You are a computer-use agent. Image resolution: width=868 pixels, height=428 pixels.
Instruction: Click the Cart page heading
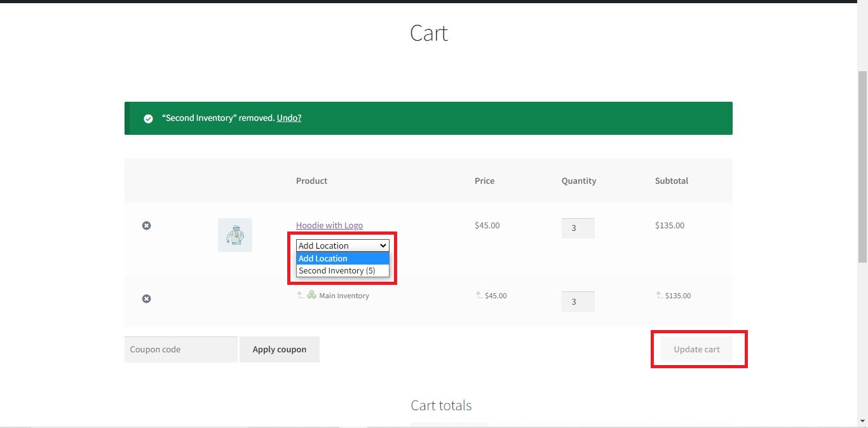(x=429, y=32)
